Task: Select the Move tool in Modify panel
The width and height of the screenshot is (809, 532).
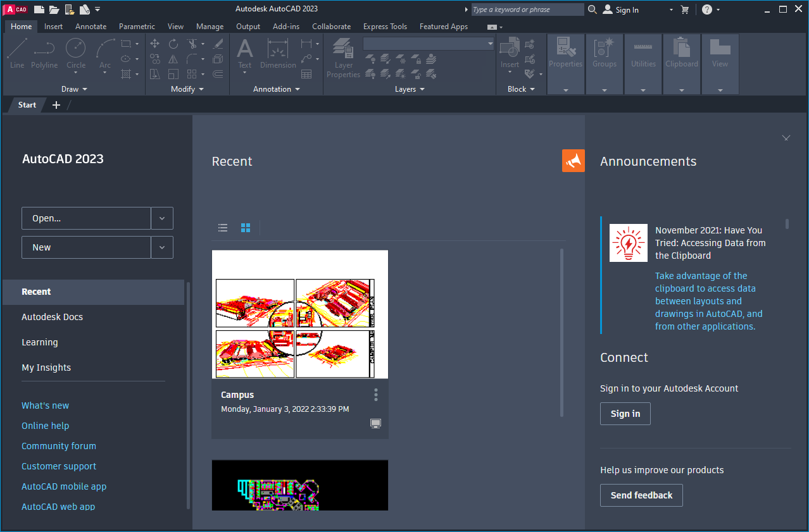Action: coord(155,44)
